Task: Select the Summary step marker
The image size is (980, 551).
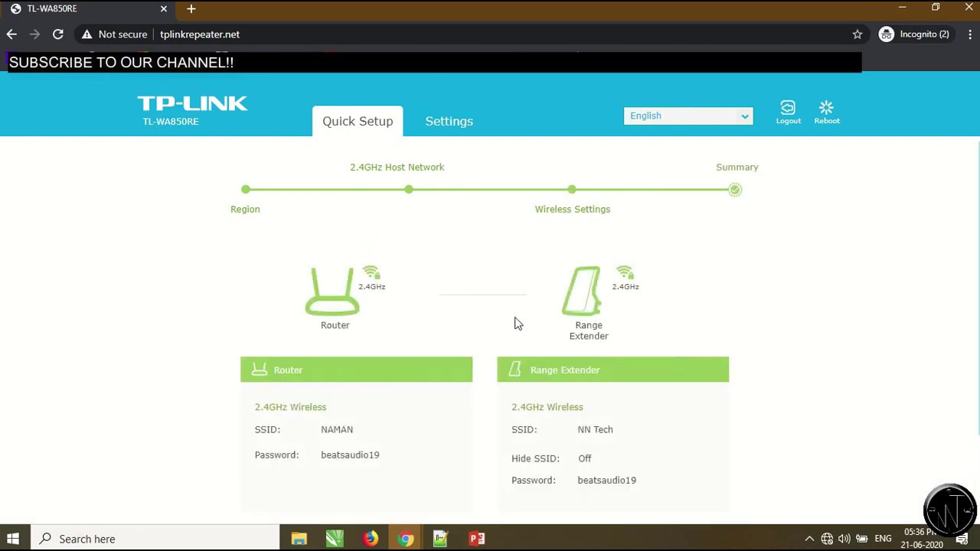Action: (735, 189)
